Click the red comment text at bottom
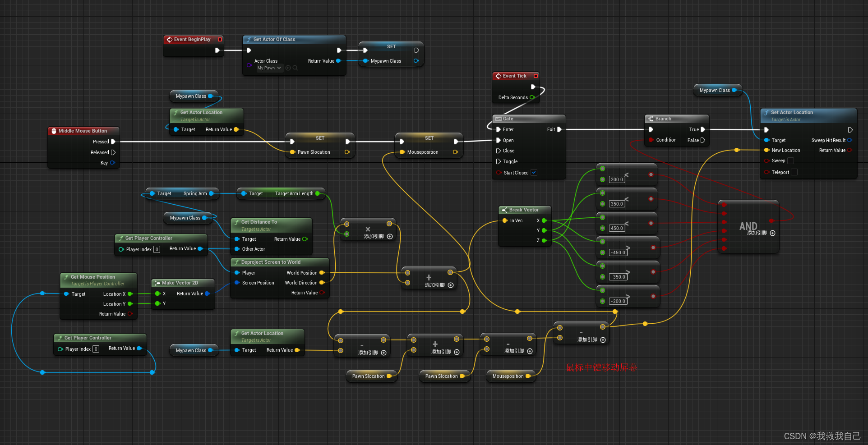Viewport: 868px width, 445px height. pyautogui.click(x=602, y=367)
